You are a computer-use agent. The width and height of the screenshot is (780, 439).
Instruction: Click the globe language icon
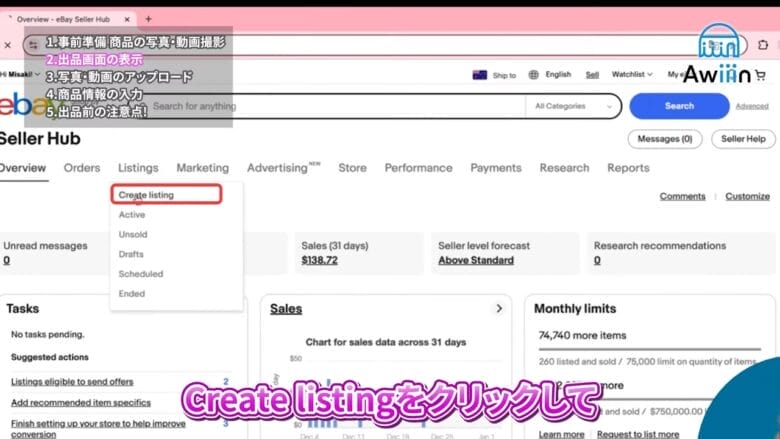533,75
